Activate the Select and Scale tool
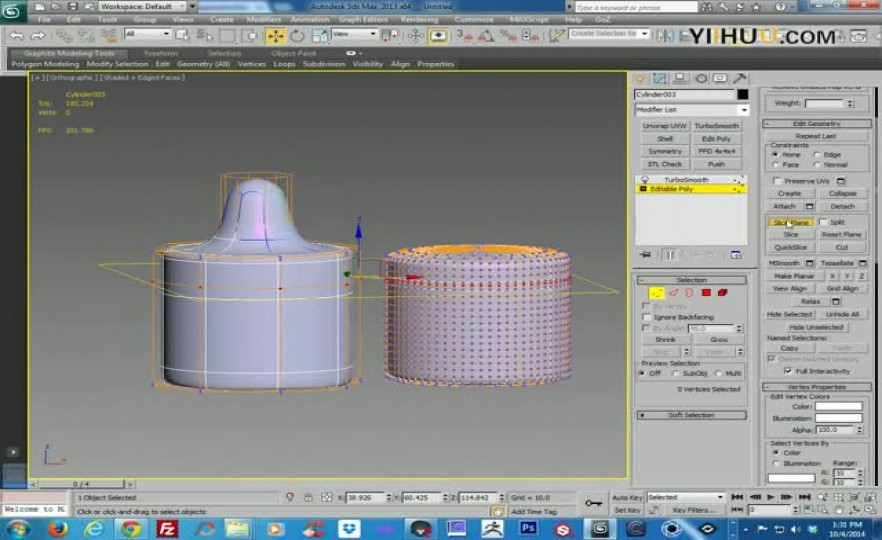 tap(319, 36)
